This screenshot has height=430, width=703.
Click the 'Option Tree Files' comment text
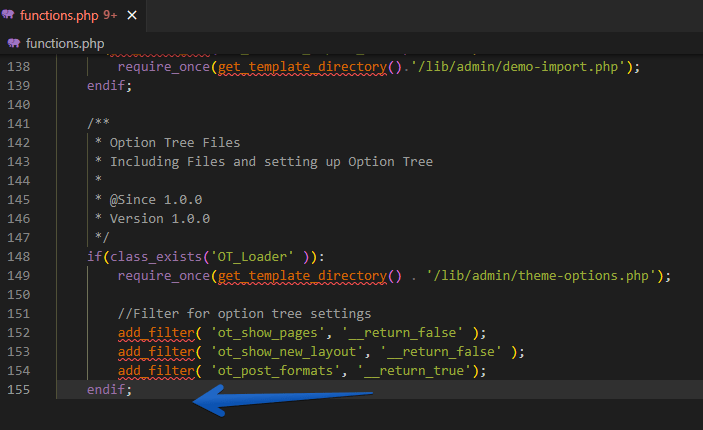point(175,143)
